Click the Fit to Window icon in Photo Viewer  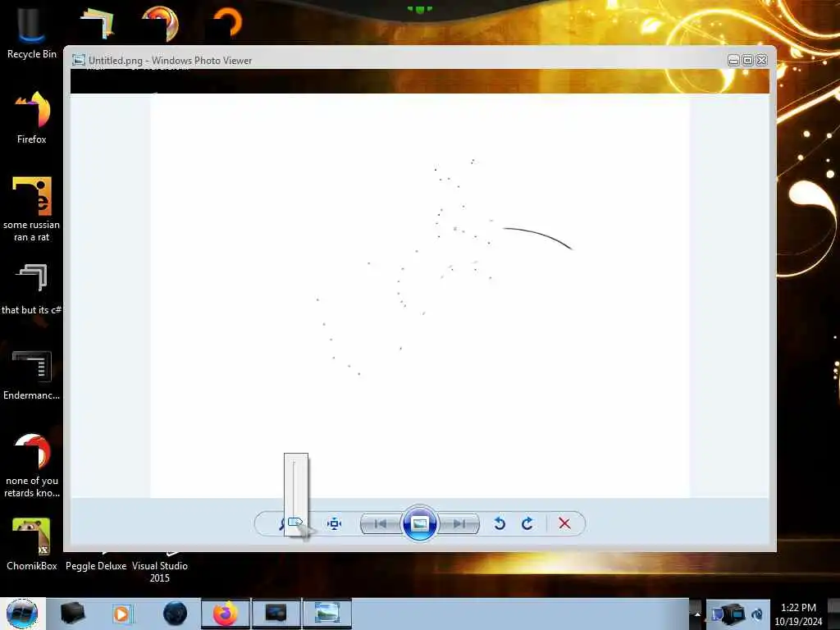pos(335,523)
